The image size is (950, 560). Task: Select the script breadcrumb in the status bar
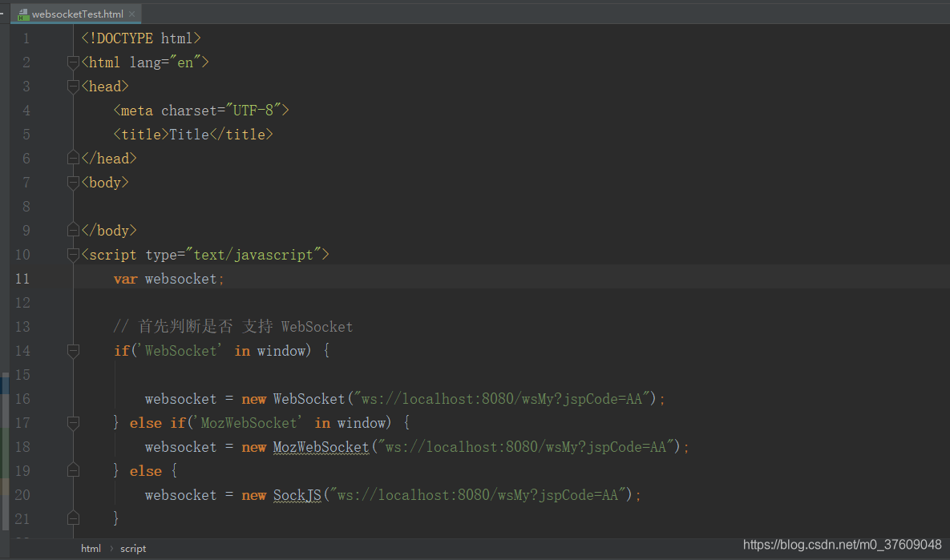(x=132, y=548)
